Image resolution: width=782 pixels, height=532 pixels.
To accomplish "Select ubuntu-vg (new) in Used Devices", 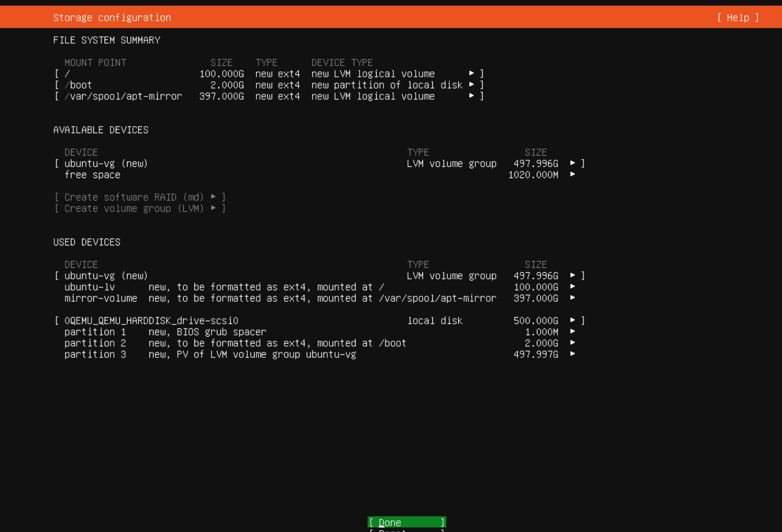I will pos(320,275).
